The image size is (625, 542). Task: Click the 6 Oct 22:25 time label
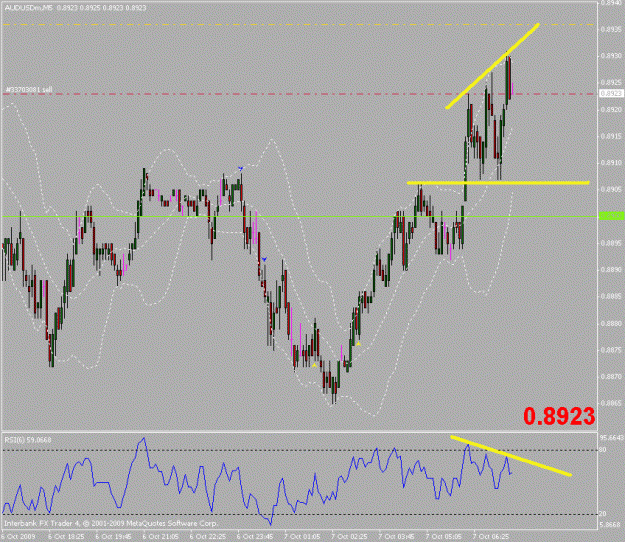[208, 536]
